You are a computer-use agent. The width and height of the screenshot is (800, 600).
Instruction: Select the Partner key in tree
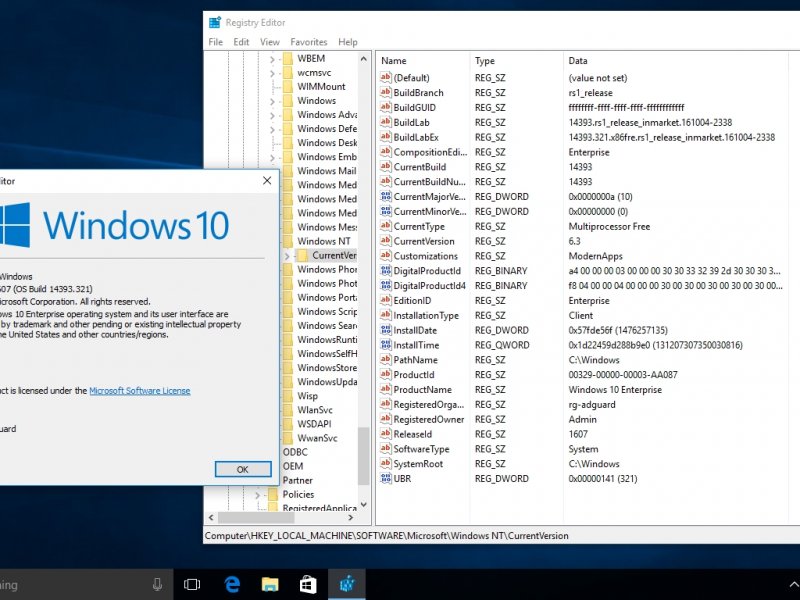coord(297,480)
